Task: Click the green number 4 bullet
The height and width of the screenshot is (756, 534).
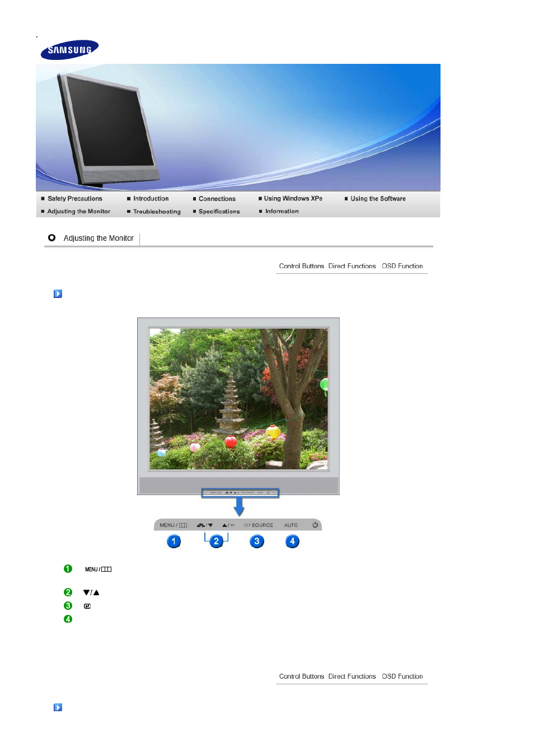Action: 68,619
